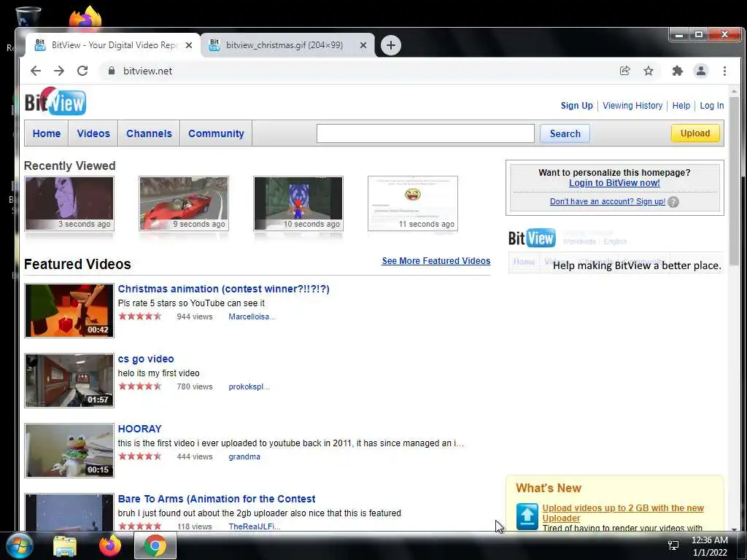The height and width of the screenshot is (560, 747).
Task: Open the Chrome extensions puzzle icon
Action: 677,71
